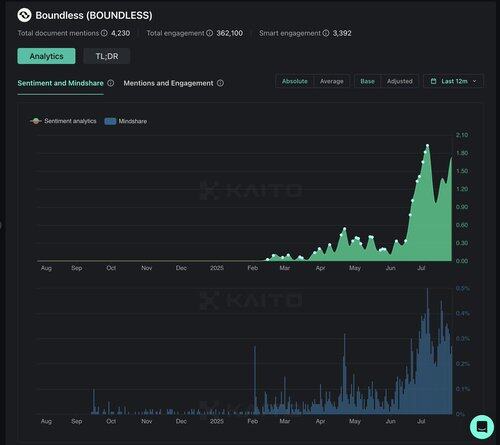Select Adjusted data option
Image resolution: width=500 pixels, height=445 pixels.
(400, 81)
